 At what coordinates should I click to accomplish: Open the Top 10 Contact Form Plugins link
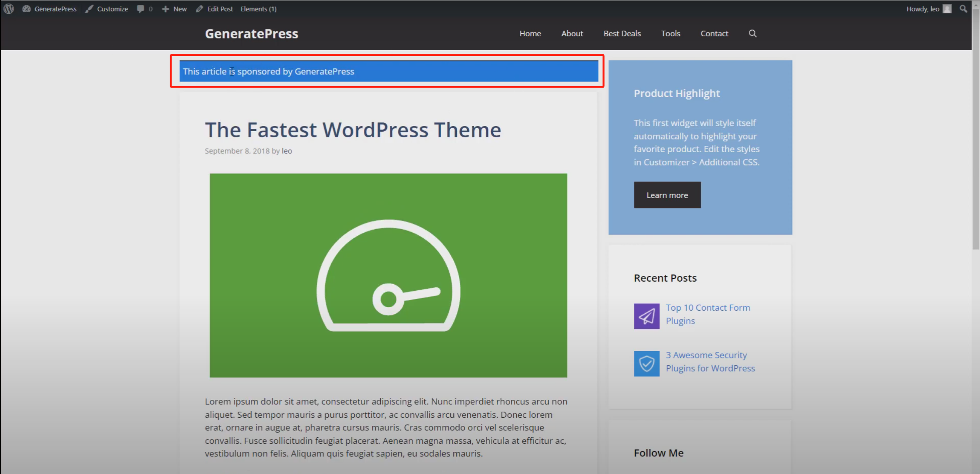pos(708,314)
